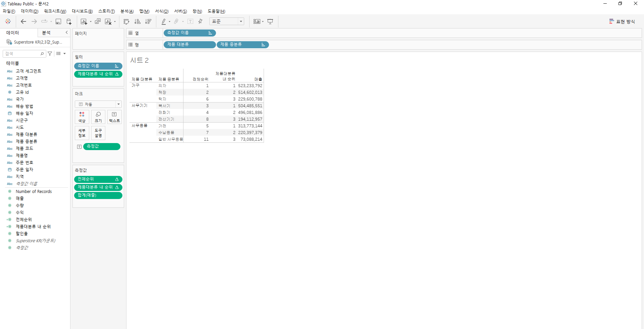Click the filter fields funnel icon
The image size is (644, 329).
50,54
